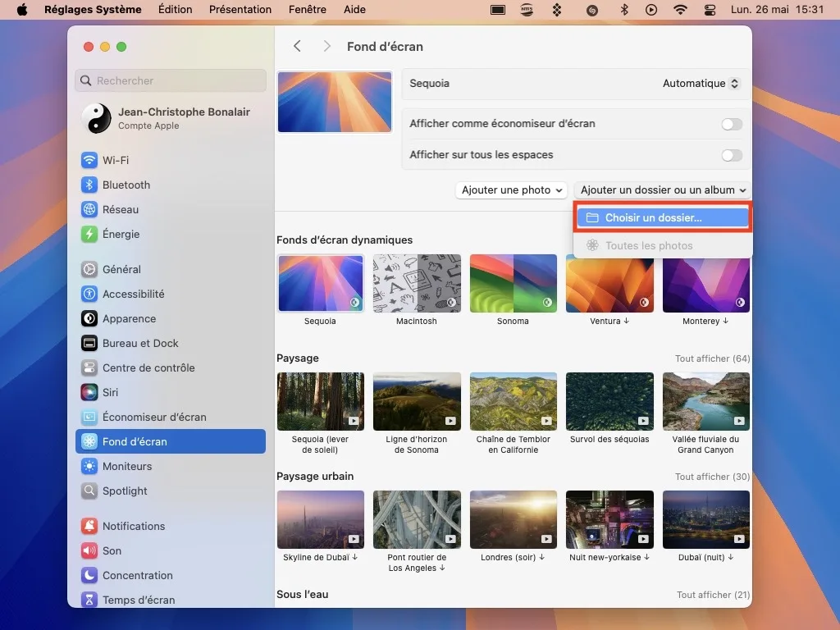Choose Chaîne de Temblor en Californie wallpaper
This screenshot has width=840, height=630.
coord(514,401)
